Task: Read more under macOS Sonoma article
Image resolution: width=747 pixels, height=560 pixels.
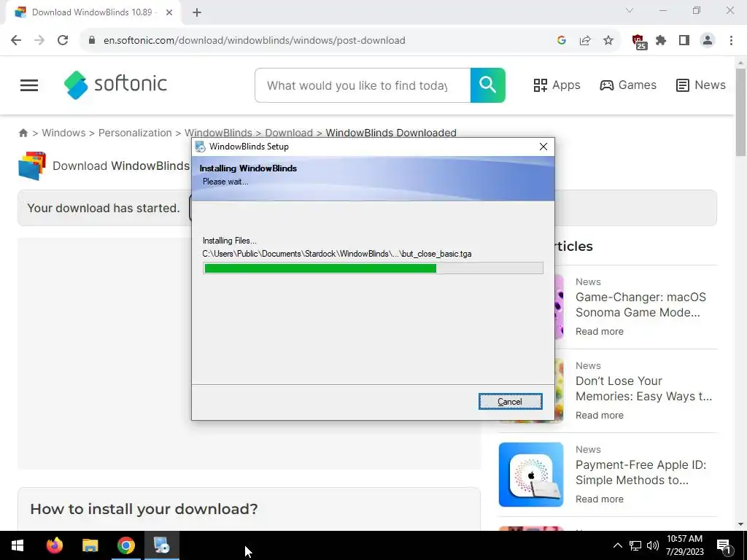Action: coord(600,332)
